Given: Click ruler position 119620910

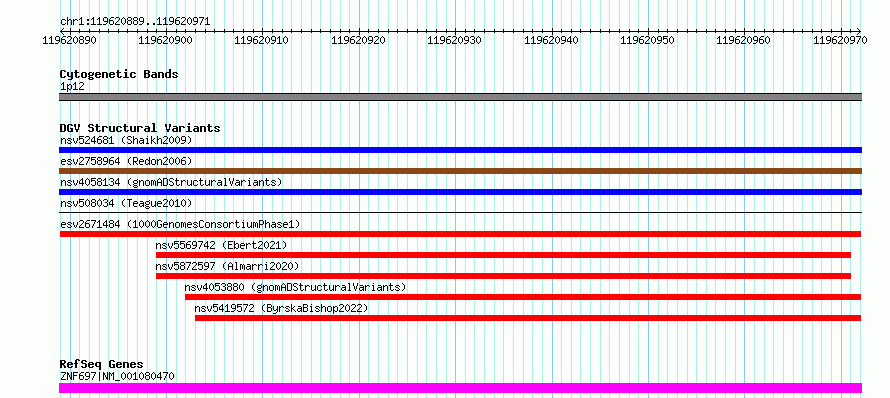Looking at the screenshot, I should tap(262, 41).
